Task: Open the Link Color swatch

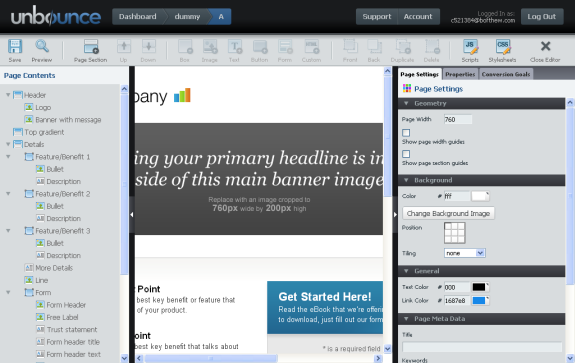Action: pyautogui.click(x=480, y=301)
